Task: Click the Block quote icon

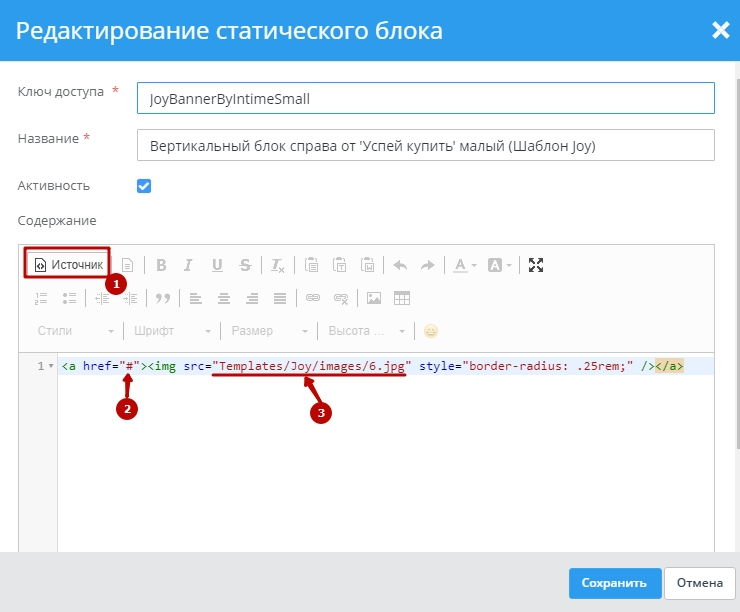Action: pyautogui.click(x=162, y=298)
